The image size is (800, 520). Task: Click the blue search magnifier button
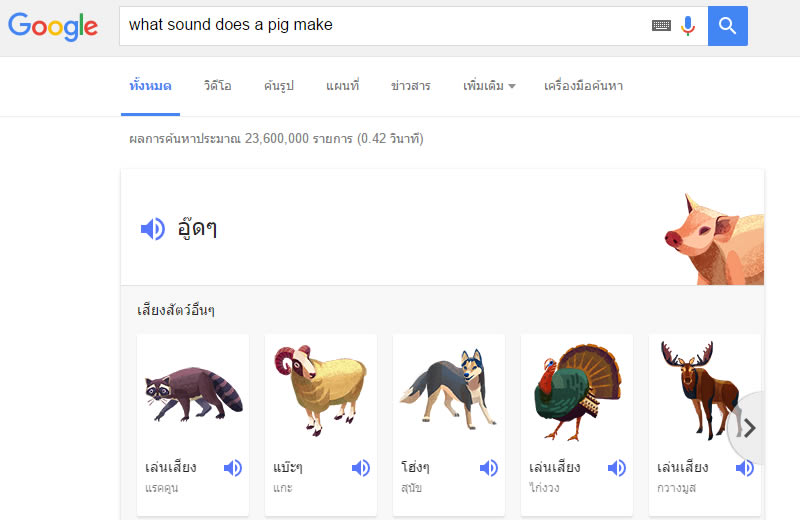(x=727, y=26)
